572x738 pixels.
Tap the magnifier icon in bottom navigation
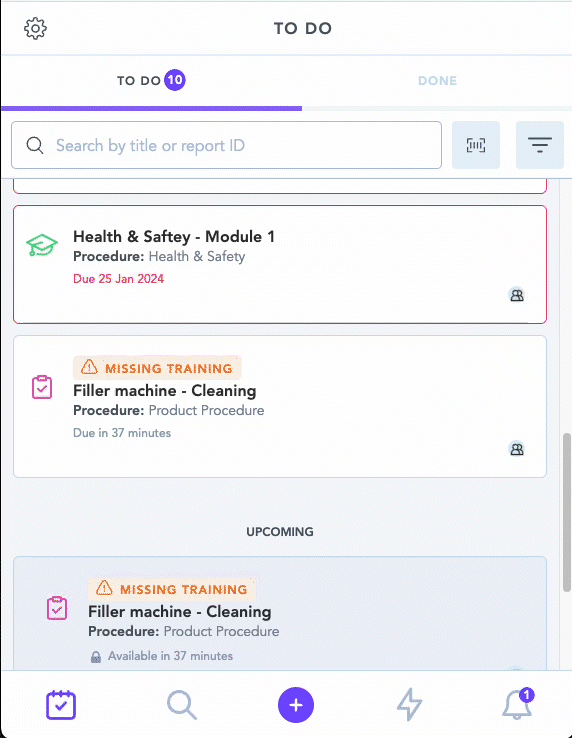pyautogui.click(x=182, y=705)
